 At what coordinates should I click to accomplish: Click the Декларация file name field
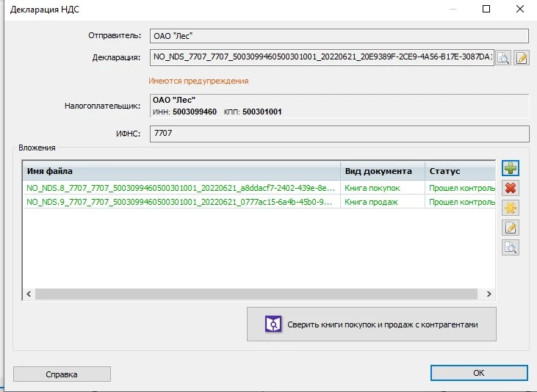[x=322, y=58]
